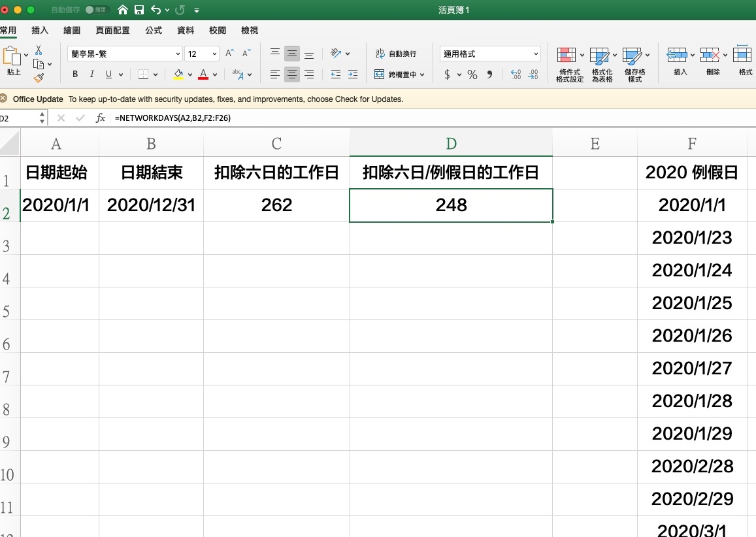The image size is (756, 537).
Task: Select the Format Painter brush icon
Action: tap(39, 78)
